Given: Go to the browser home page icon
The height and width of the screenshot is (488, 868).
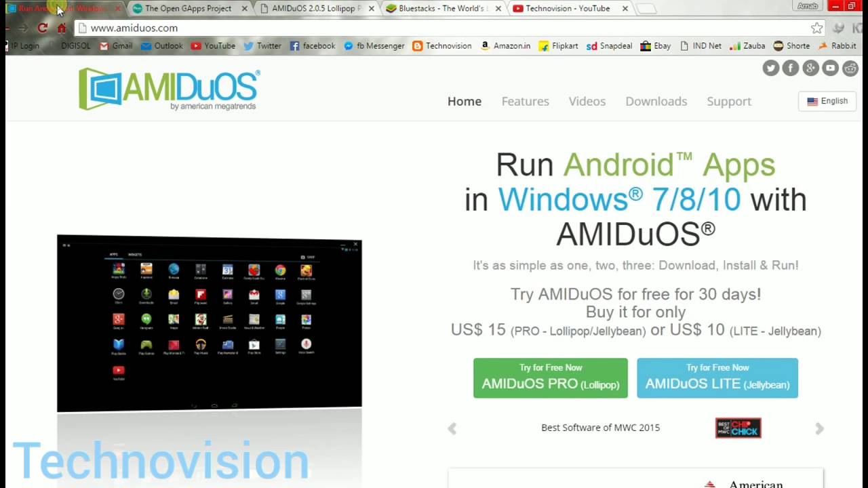Looking at the screenshot, I should tap(62, 28).
